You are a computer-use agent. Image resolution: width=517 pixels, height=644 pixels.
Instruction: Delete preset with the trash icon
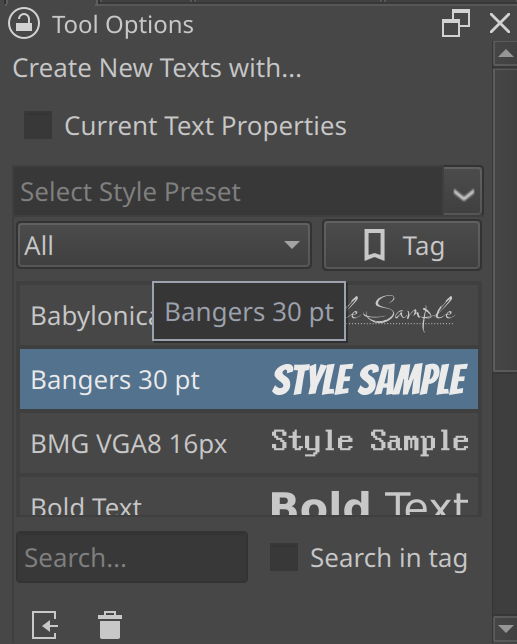[x=110, y=625]
